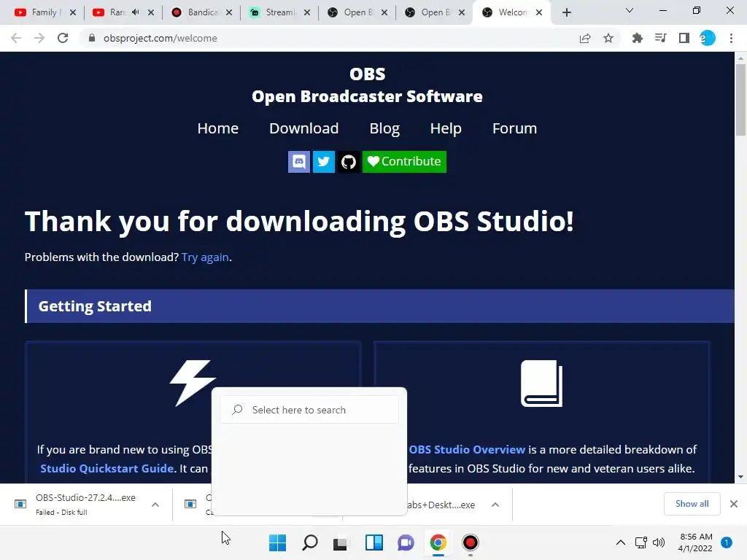
Task: Open the media controls icon
Action: point(660,38)
